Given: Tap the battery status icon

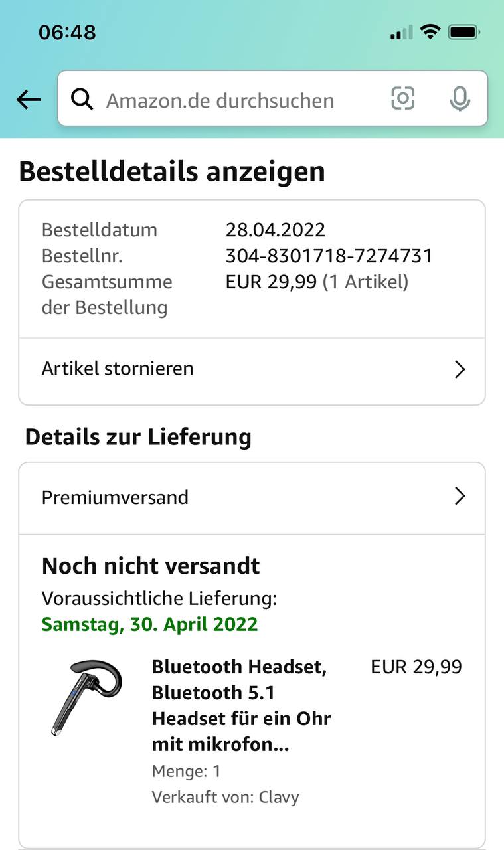Looking at the screenshot, I should [x=464, y=31].
